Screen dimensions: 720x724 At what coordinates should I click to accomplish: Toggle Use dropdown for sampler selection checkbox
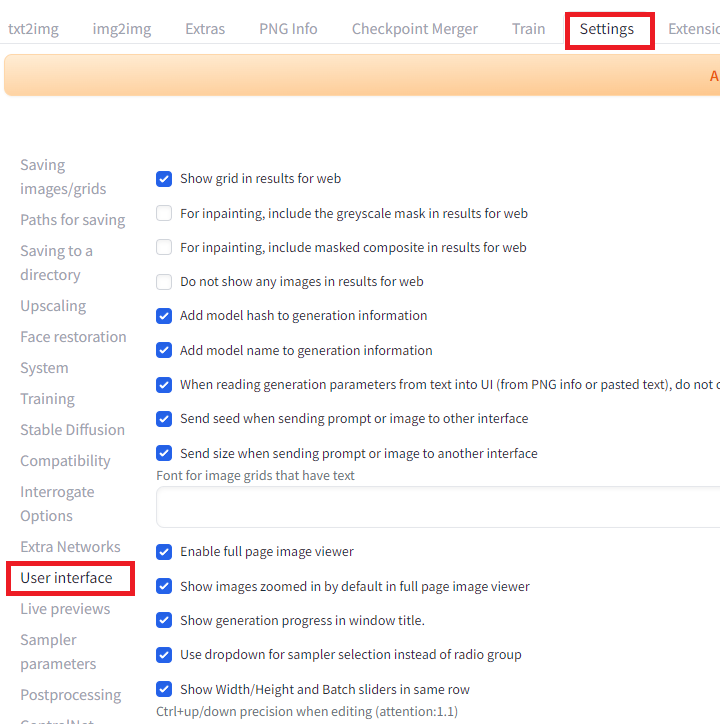164,655
